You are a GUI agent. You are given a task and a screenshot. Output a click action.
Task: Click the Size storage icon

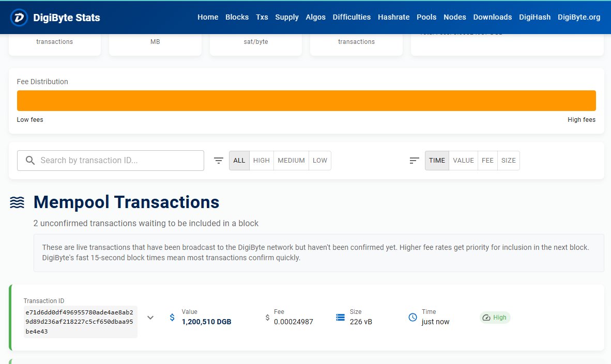(x=341, y=318)
